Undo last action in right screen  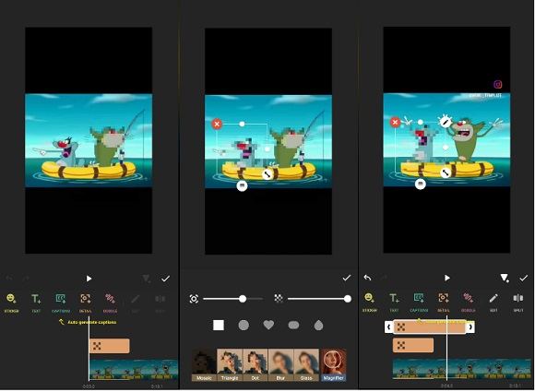[367, 278]
